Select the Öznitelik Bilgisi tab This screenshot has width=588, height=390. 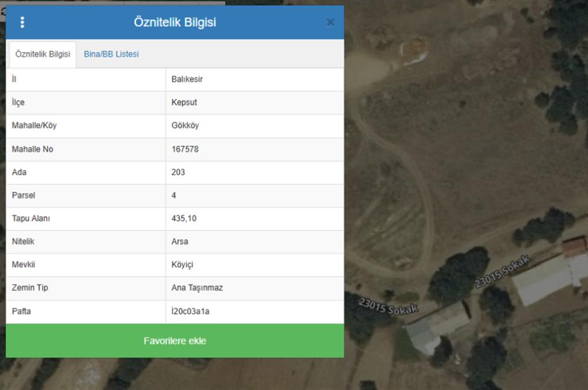coord(42,54)
